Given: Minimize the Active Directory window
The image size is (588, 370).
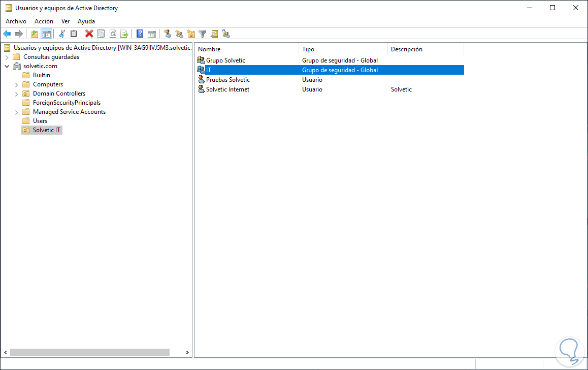Looking at the screenshot, I should click(x=530, y=8).
